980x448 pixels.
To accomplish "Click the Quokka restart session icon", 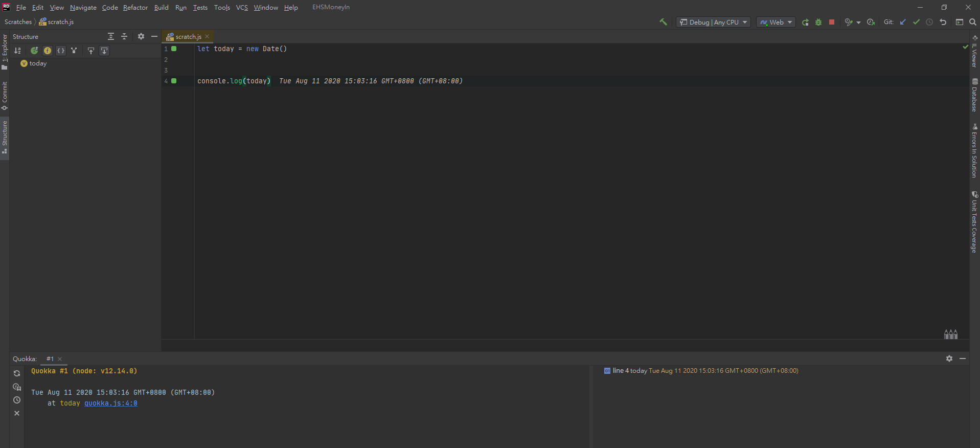I will [17, 373].
